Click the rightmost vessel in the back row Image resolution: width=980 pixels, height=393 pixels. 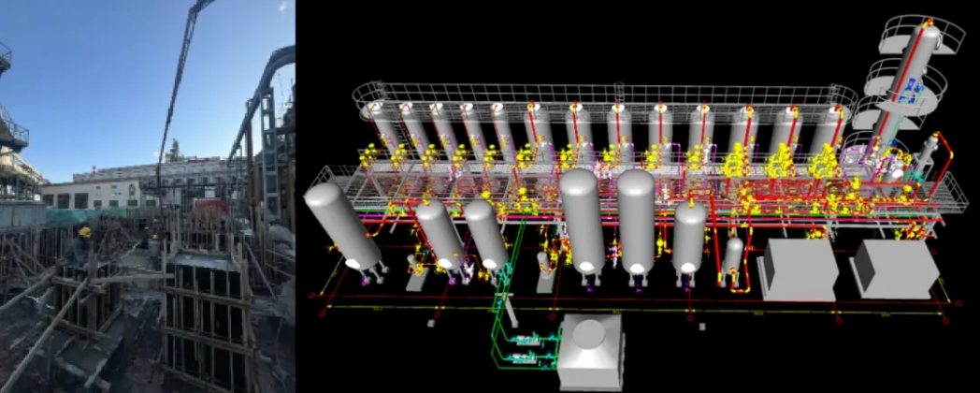(x=829, y=129)
